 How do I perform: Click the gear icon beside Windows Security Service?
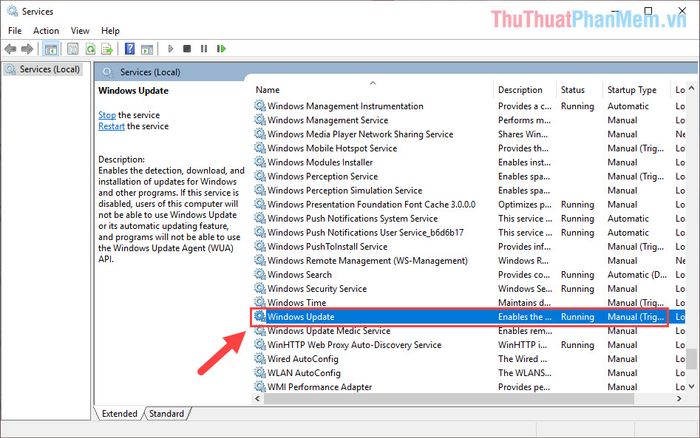tap(260, 288)
